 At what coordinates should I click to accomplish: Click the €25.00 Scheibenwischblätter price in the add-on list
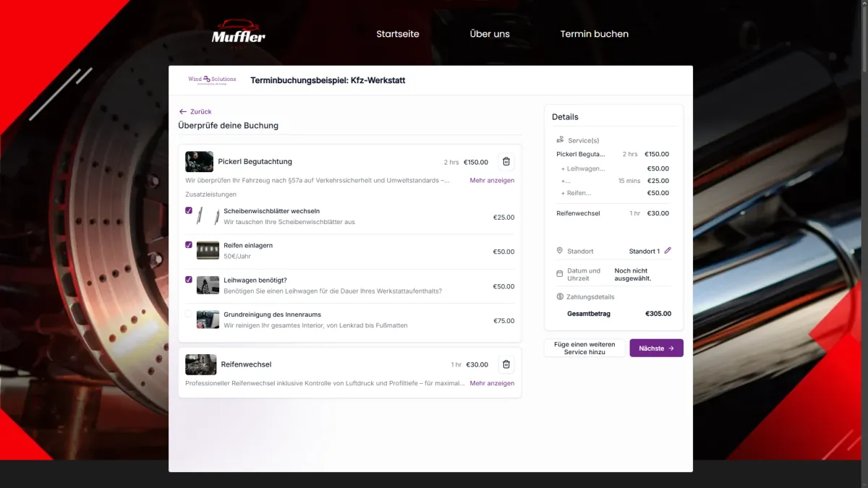(x=504, y=217)
